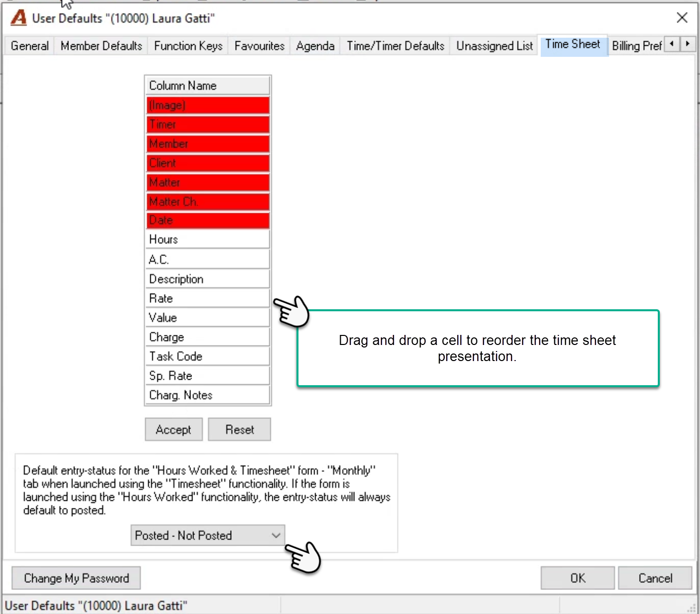
Task: Switch to the Function Keys tab
Action: (188, 46)
